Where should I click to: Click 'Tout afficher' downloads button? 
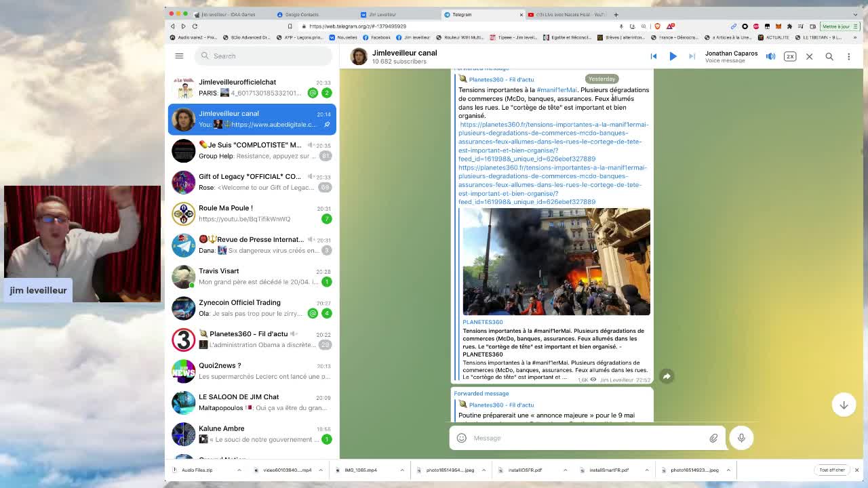click(x=831, y=470)
